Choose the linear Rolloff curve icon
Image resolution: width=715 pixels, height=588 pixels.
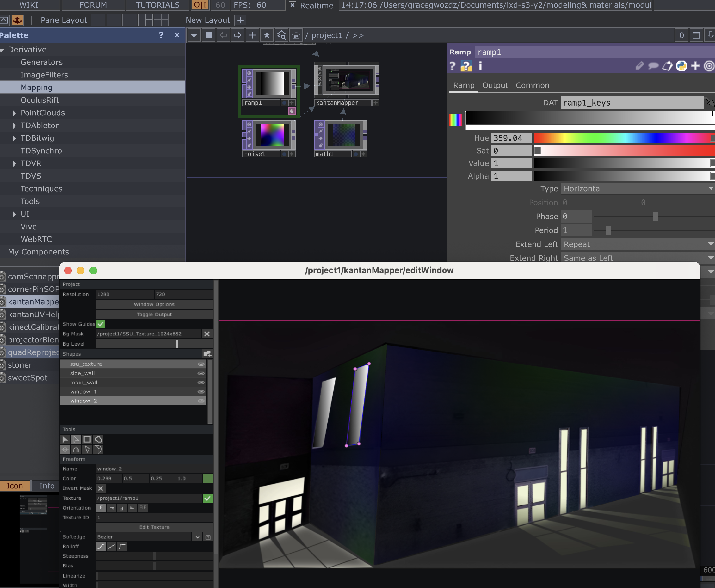(112, 546)
